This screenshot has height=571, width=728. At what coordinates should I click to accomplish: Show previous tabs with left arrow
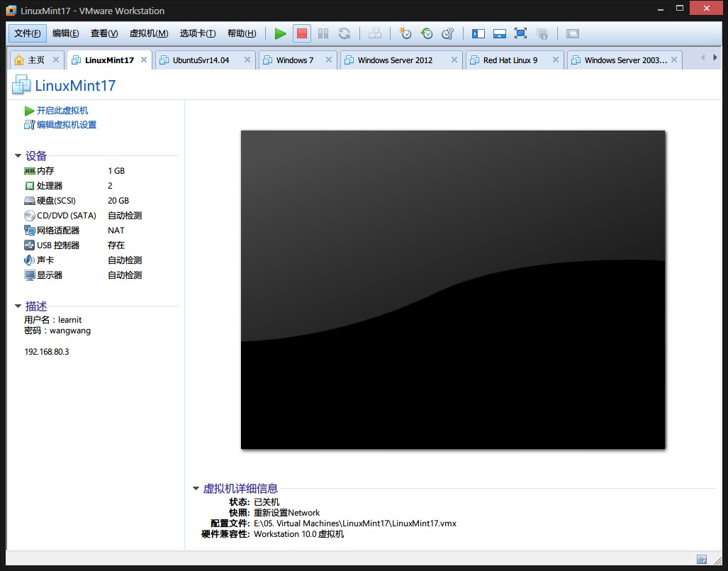point(702,57)
